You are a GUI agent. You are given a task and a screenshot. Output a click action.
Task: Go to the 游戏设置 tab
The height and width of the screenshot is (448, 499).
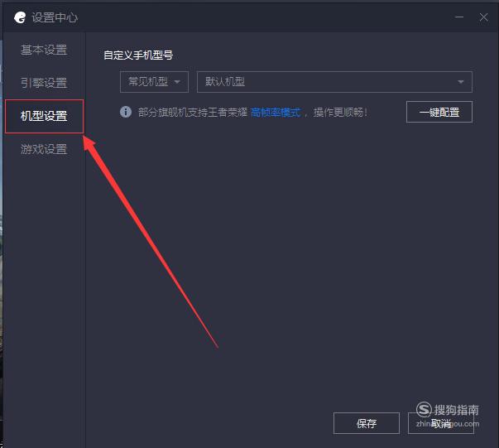point(44,149)
